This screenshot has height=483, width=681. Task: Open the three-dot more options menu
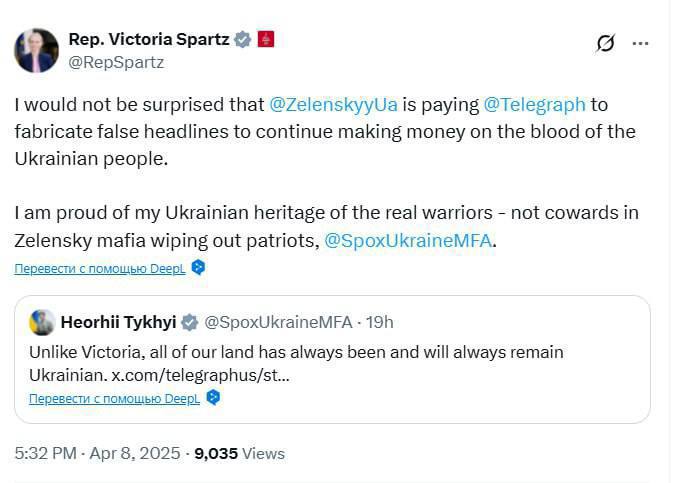pyautogui.click(x=641, y=43)
